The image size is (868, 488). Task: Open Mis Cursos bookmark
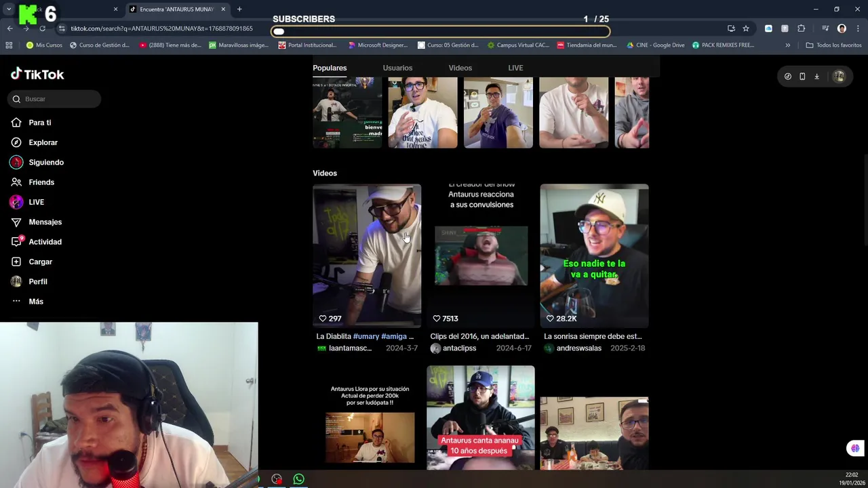[44, 45]
